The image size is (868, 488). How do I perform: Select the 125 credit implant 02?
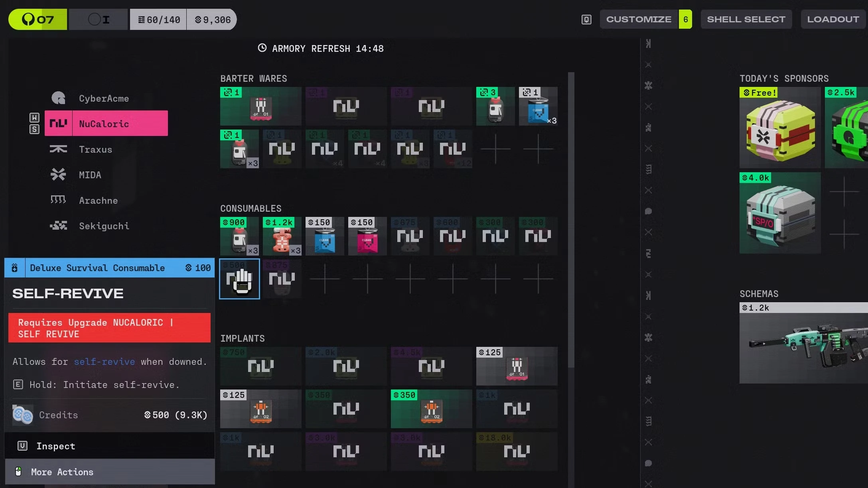[x=261, y=409]
